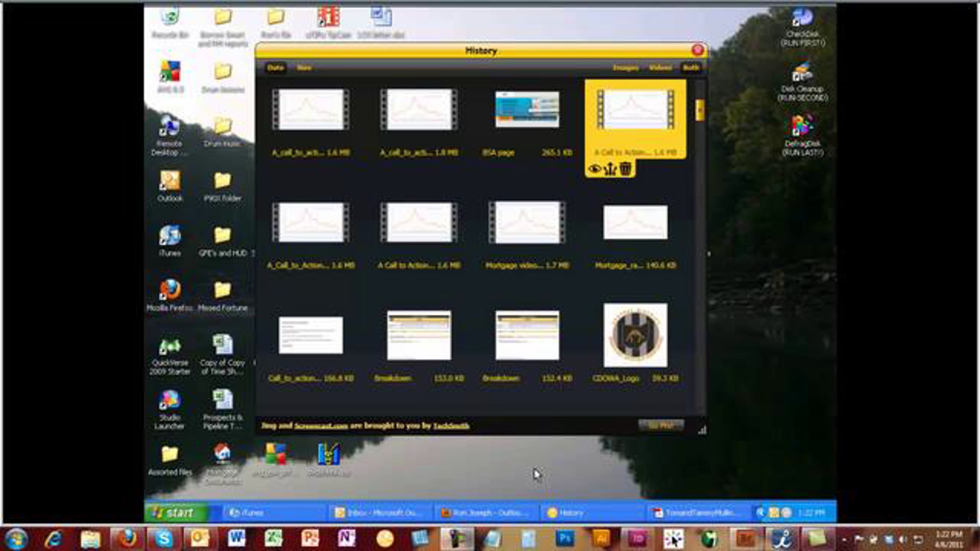Filter history to show Images only

[626, 68]
